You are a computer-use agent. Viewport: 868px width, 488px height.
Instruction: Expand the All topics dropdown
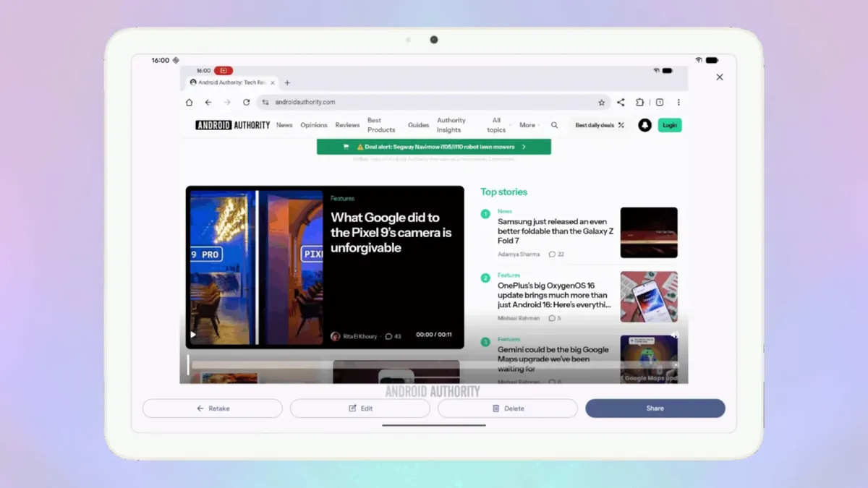coord(497,125)
